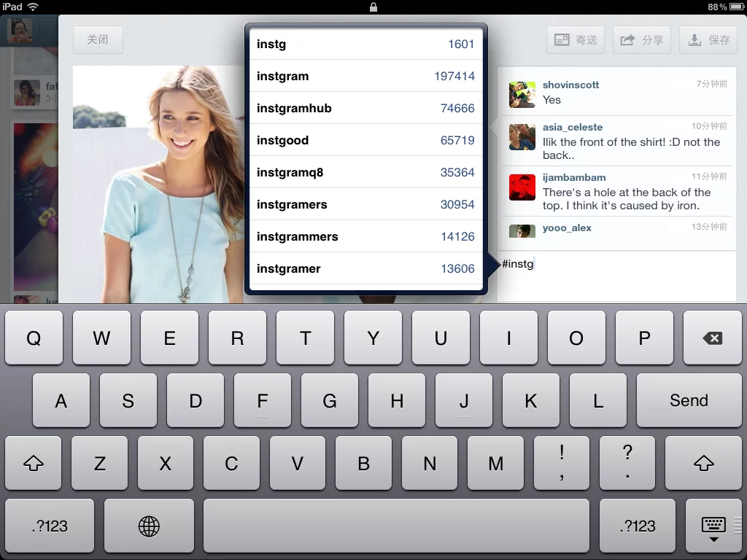Pick the instgramq8 hashtag suggestion

pos(366,172)
